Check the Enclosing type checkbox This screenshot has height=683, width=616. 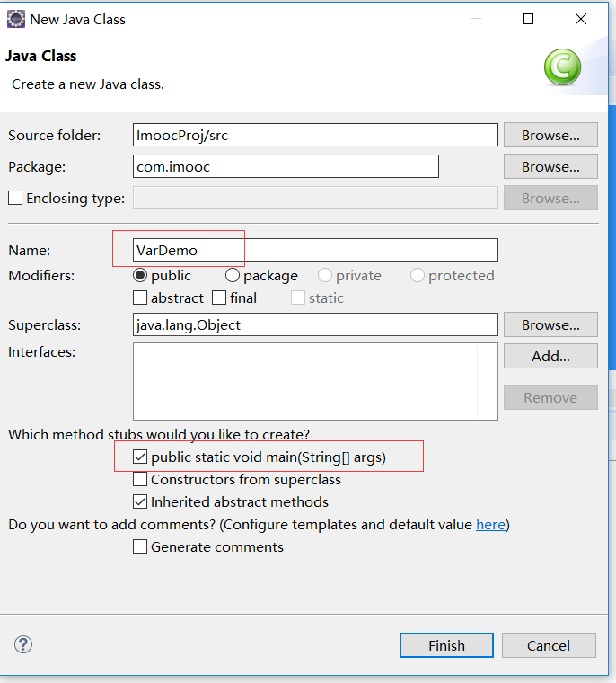point(15,198)
